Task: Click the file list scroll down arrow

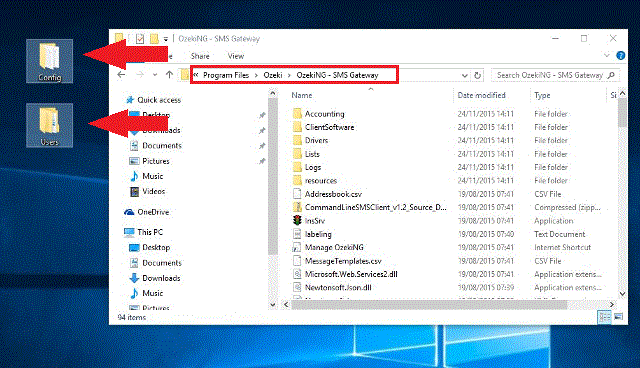Action: point(622,294)
